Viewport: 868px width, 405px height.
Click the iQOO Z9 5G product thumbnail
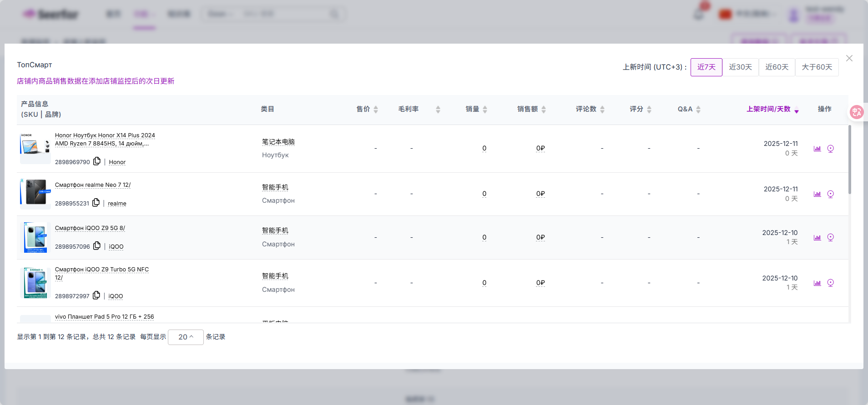(x=35, y=237)
